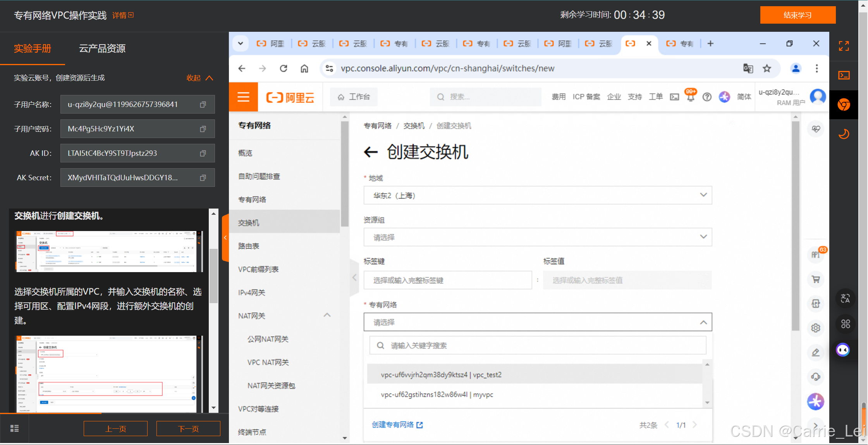Screen dimensions: 868x445
Task: Collapse the lab account info with 收起
Action: [x=199, y=78]
